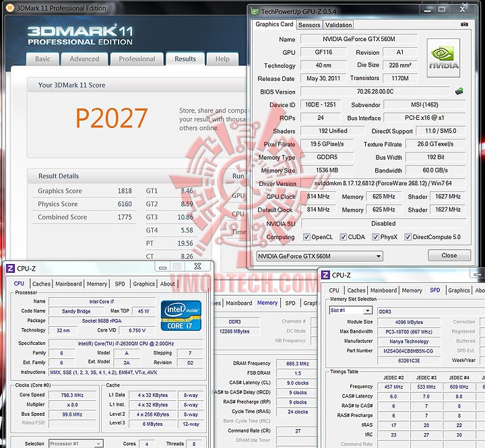Open Caches tab in CPU-Z processor window
This screenshot has width=485, height=448.
41,284
